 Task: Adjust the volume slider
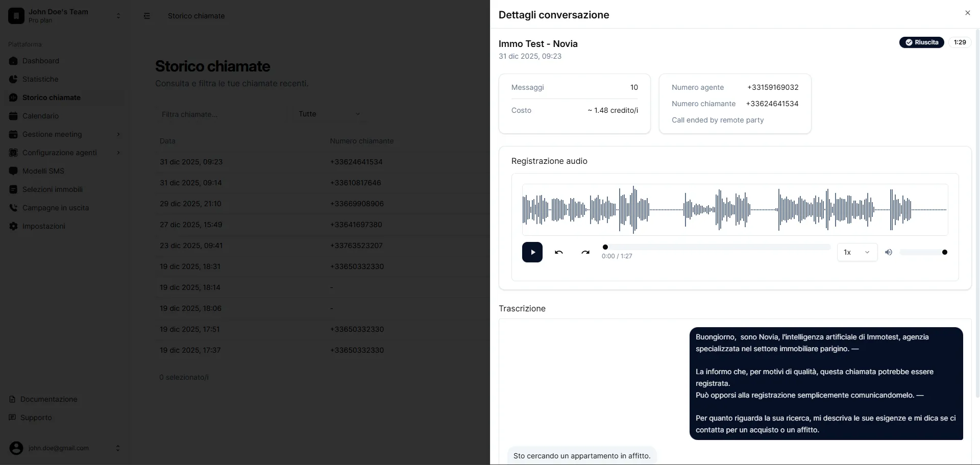pos(923,252)
